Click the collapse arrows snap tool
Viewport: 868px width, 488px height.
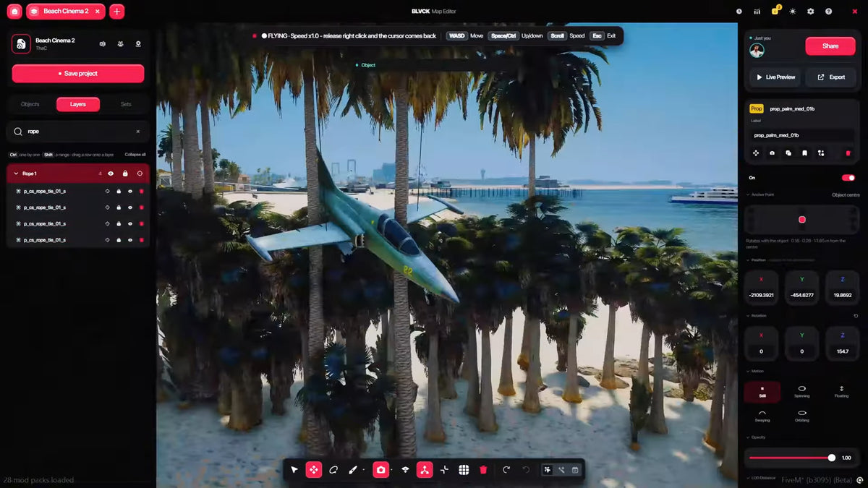click(x=444, y=470)
